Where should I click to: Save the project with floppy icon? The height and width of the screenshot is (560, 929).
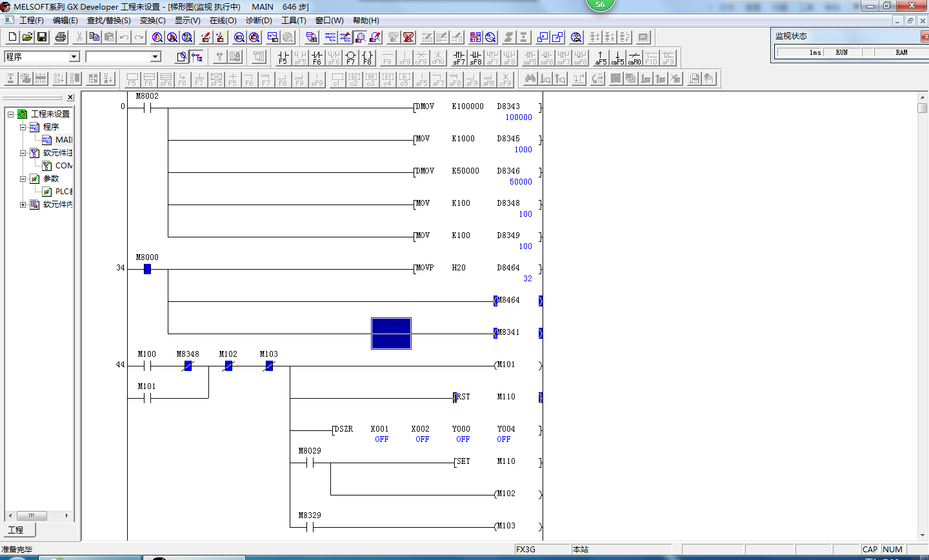42,37
